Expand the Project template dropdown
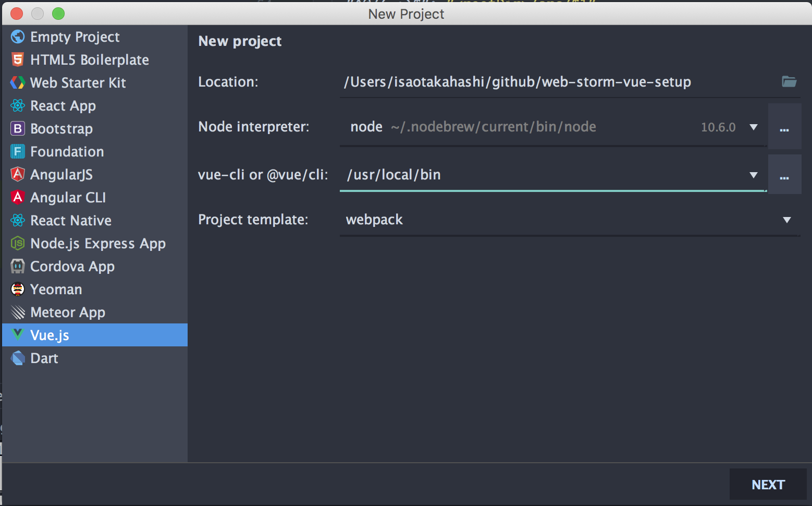This screenshot has height=506, width=812. pos(786,220)
